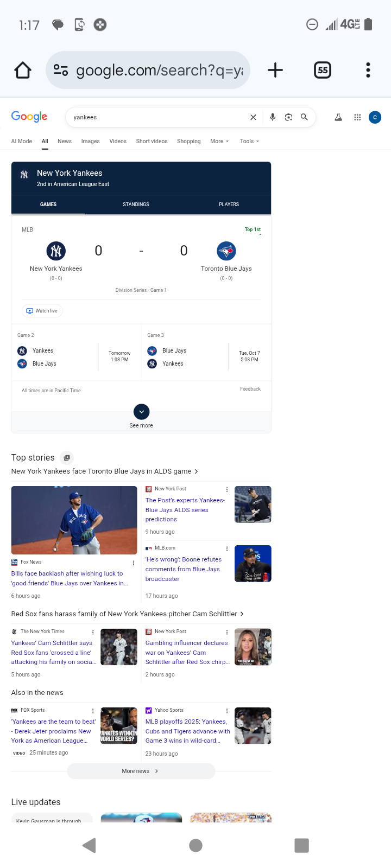
Task: Open Google Lens image search icon
Action: coord(288,117)
